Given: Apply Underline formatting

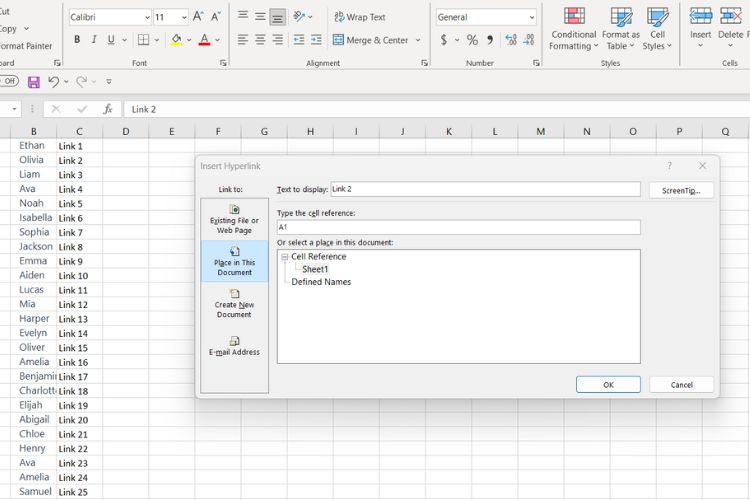Looking at the screenshot, I should click(x=111, y=40).
